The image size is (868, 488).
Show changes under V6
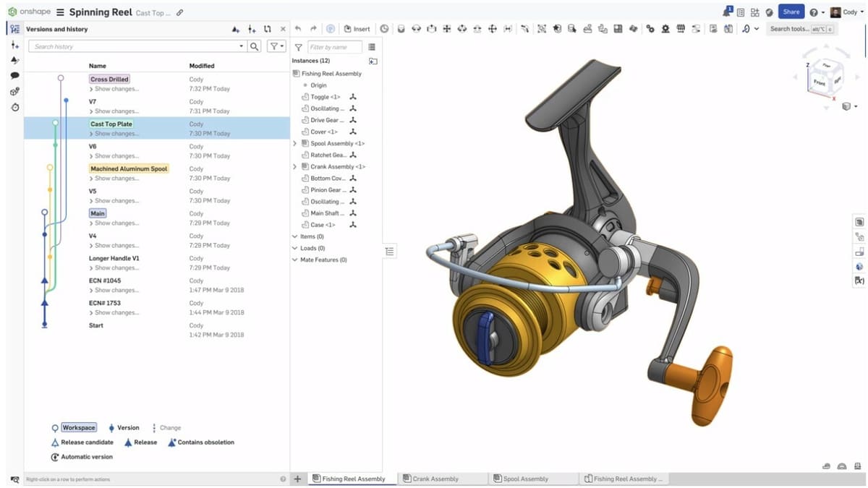[114, 156]
